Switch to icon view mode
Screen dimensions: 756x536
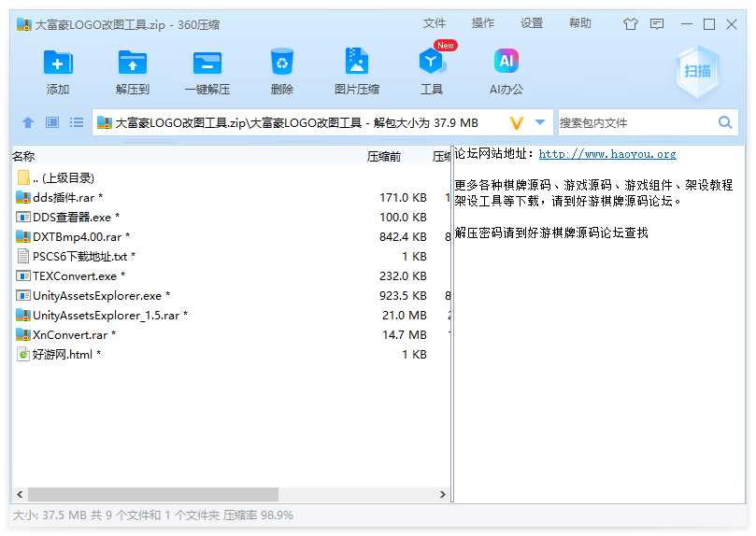coord(52,122)
